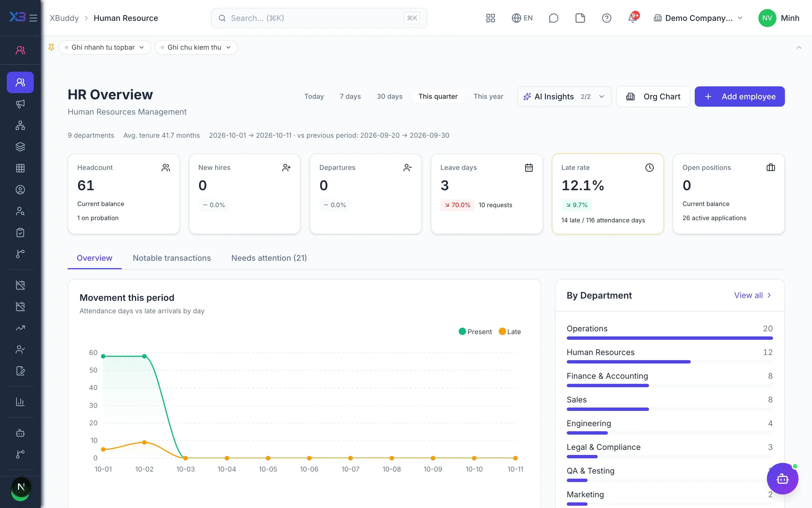The height and width of the screenshot is (508, 812).
Task: Select the This year period filter
Action: pyautogui.click(x=488, y=97)
